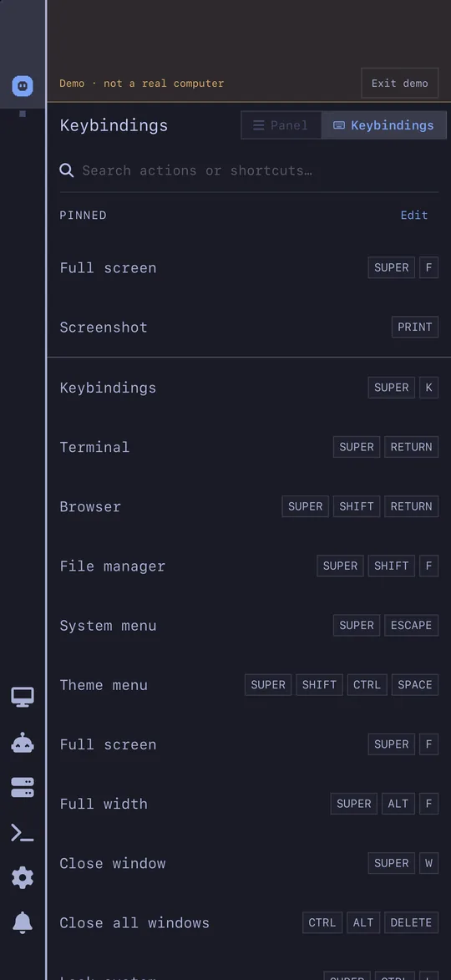Switch to the Keybindings tab
Image resolution: width=451 pixels, height=980 pixels.
[383, 125]
